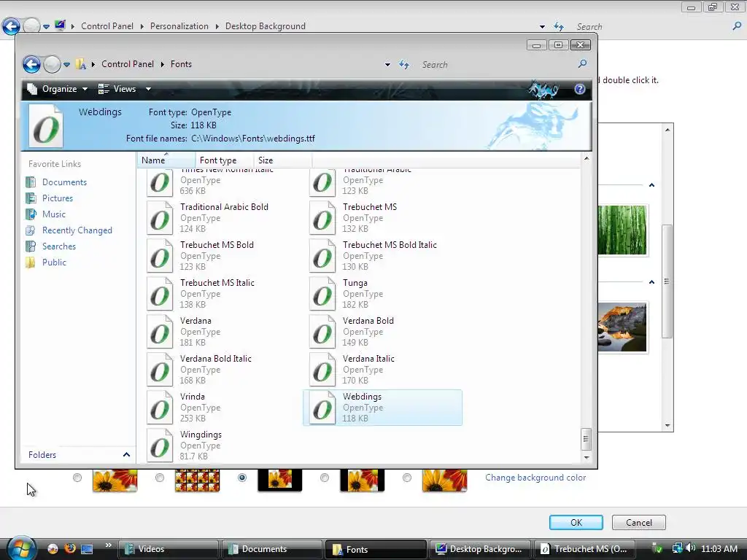The image size is (747, 560).
Task: Launch Firefox from Quick Launch
Action: (x=69, y=548)
